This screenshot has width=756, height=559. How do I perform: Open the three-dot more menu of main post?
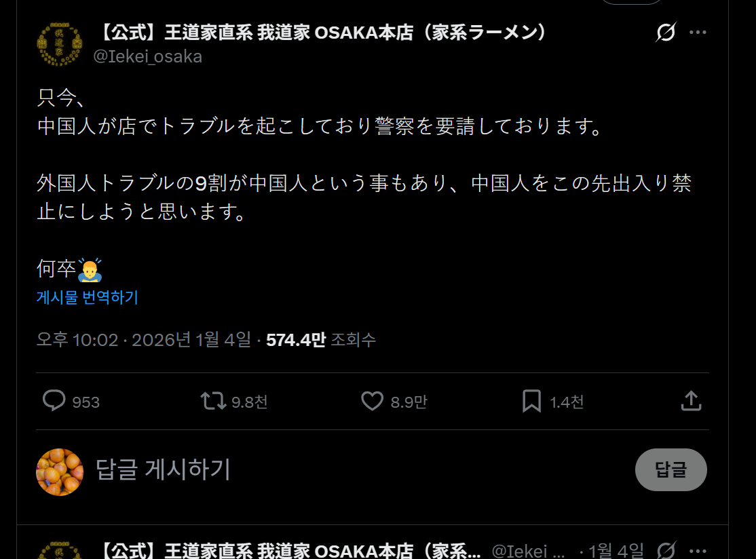pos(698,33)
